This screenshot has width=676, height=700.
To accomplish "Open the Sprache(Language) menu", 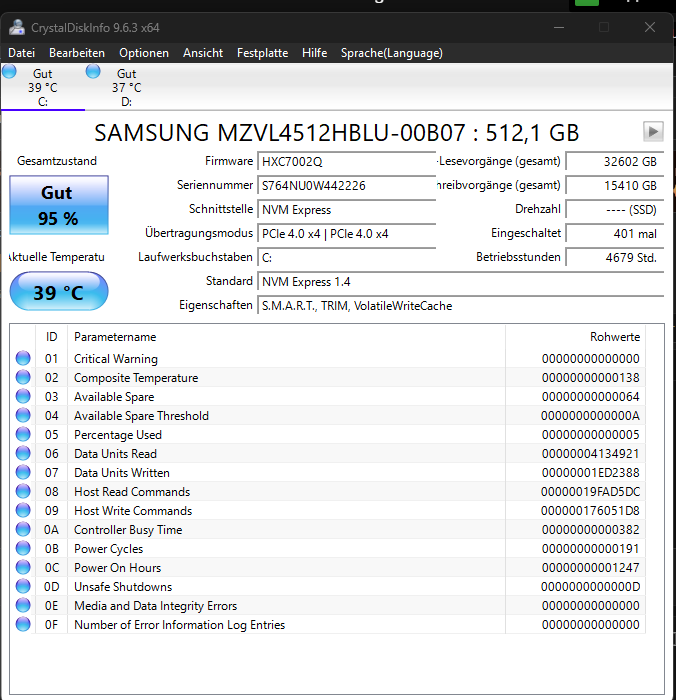I will tap(392, 53).
